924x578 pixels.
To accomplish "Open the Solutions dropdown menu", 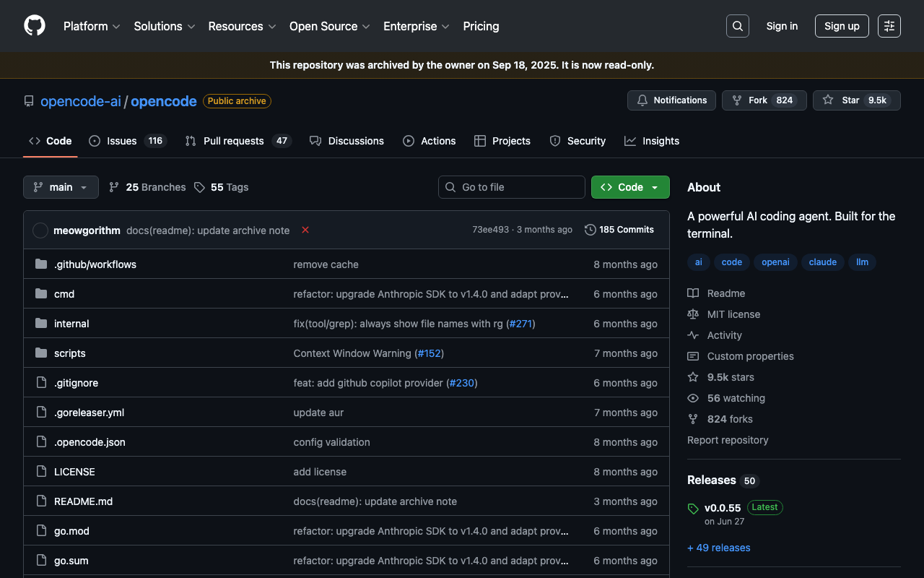I will coord(164,26).
